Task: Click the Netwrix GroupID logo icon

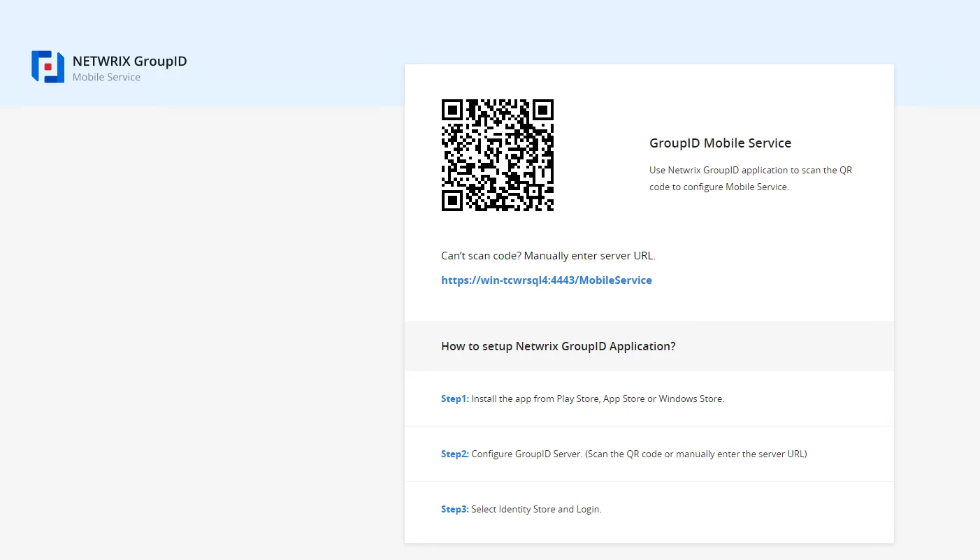Action: [48, 67]
